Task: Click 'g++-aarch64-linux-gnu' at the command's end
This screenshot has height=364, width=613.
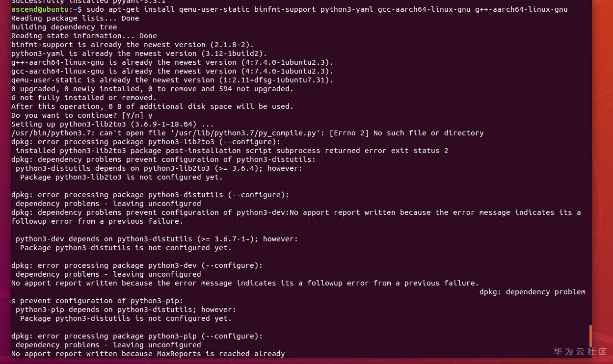Action: [521, 9]
